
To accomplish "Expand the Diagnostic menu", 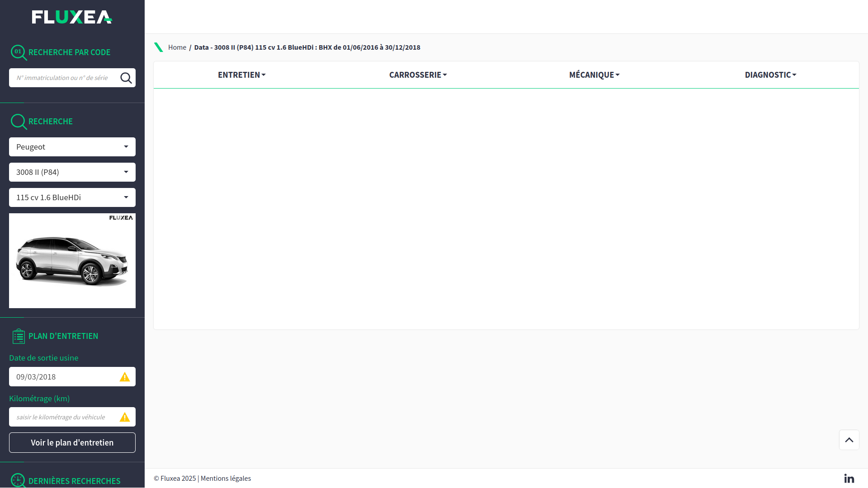I will 771,75.
